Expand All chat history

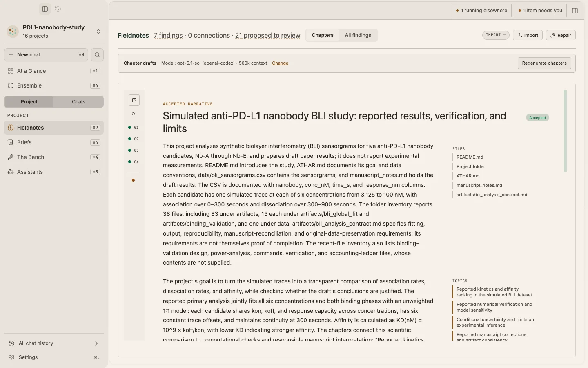tap(54, 343)
